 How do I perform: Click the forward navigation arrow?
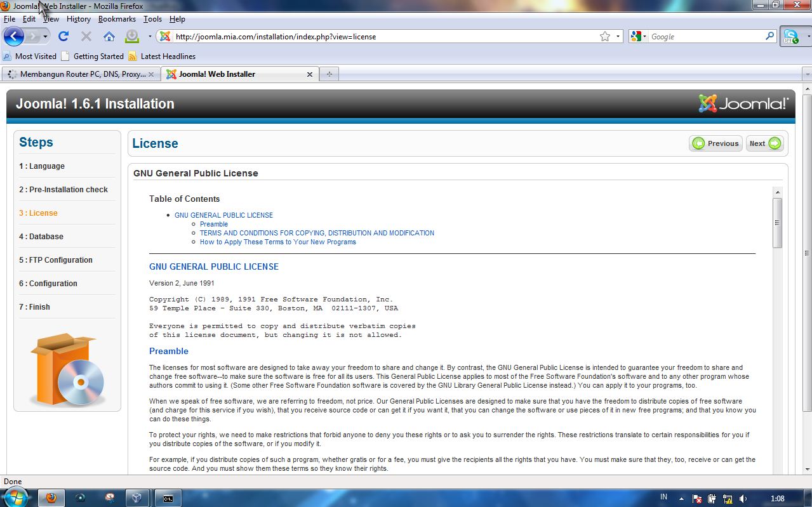click(32, 36)
